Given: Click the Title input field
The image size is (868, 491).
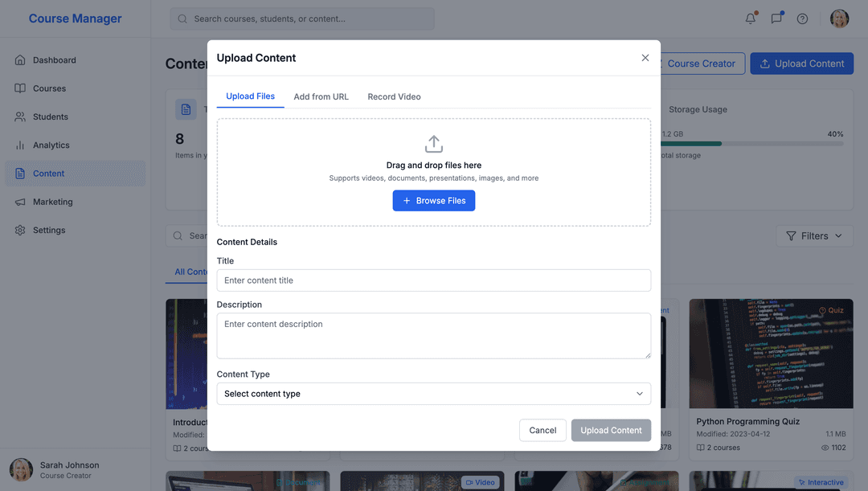Looking at the screenshot, I should [x=433, y=280].
